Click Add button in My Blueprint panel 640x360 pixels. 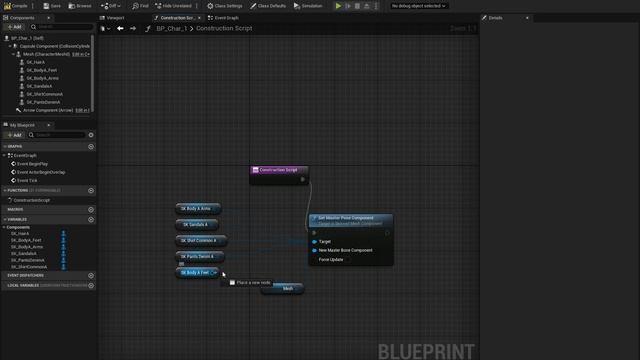pos(14,135)
